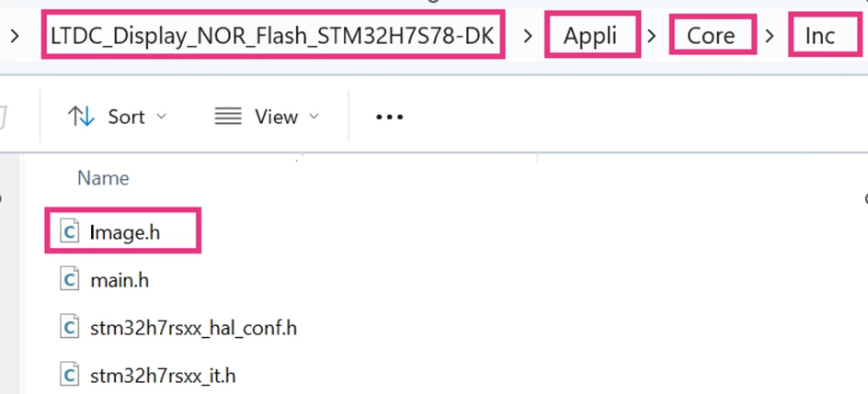Select the main.h file name
The image size is (868, 394).
[x=120, y=281]
